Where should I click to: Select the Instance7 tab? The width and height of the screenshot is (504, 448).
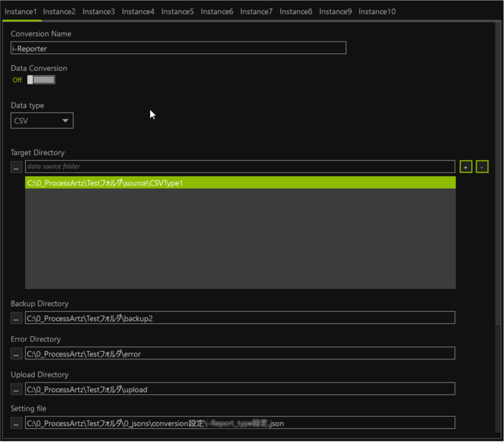pos(256,12)
